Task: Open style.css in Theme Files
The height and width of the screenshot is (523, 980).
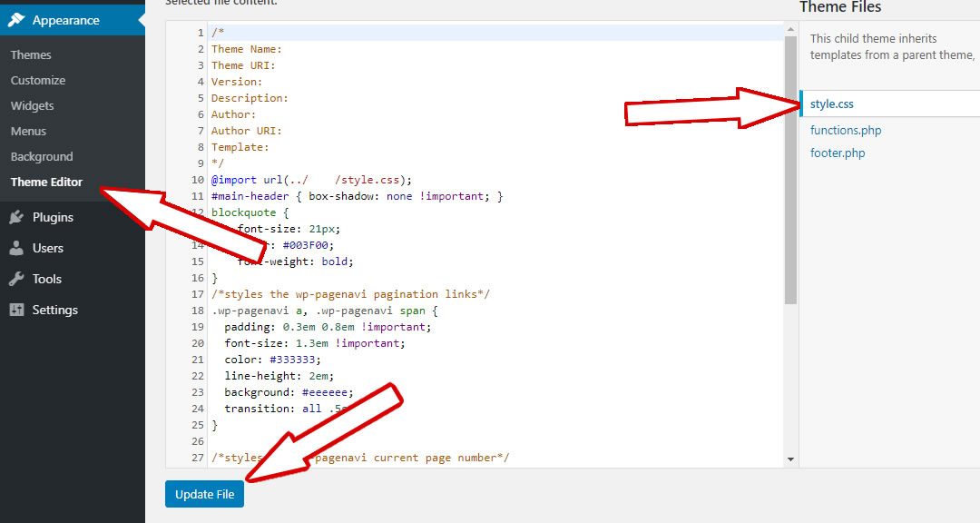Action: (832, 104)
